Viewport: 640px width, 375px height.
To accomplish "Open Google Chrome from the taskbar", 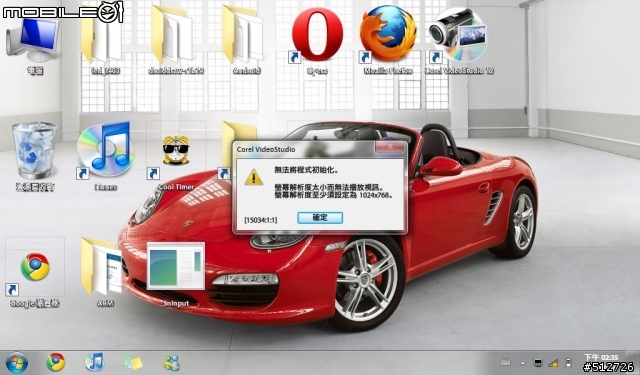I will tap(56, 362).
